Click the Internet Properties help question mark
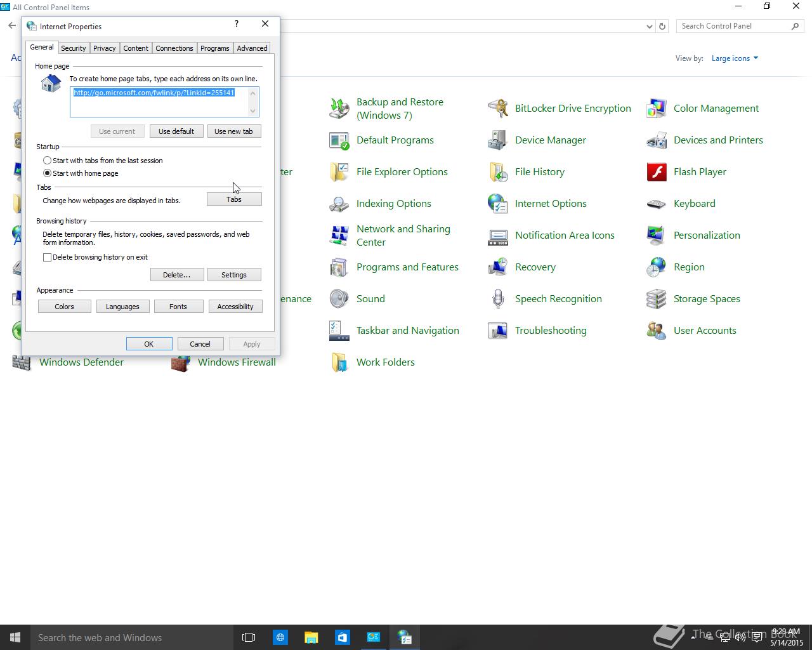The height and width of the screenshot is (650, 812). pos(237,23)
